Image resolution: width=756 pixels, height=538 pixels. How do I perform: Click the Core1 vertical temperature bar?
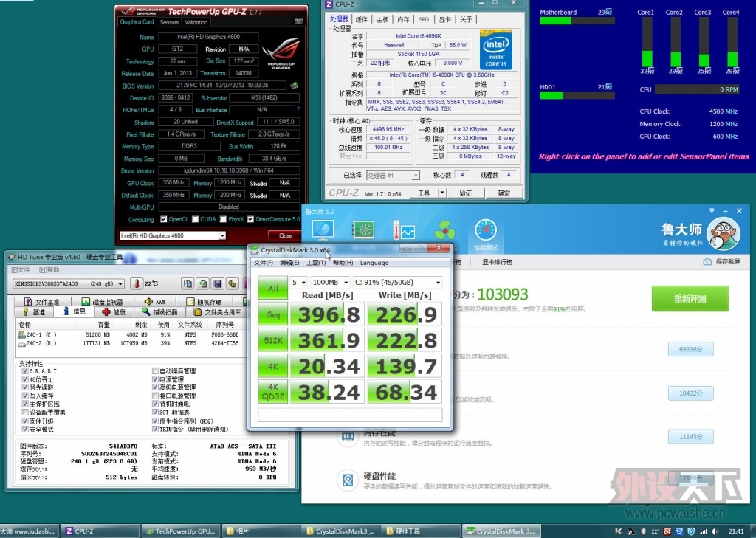[x=647, y=42]
